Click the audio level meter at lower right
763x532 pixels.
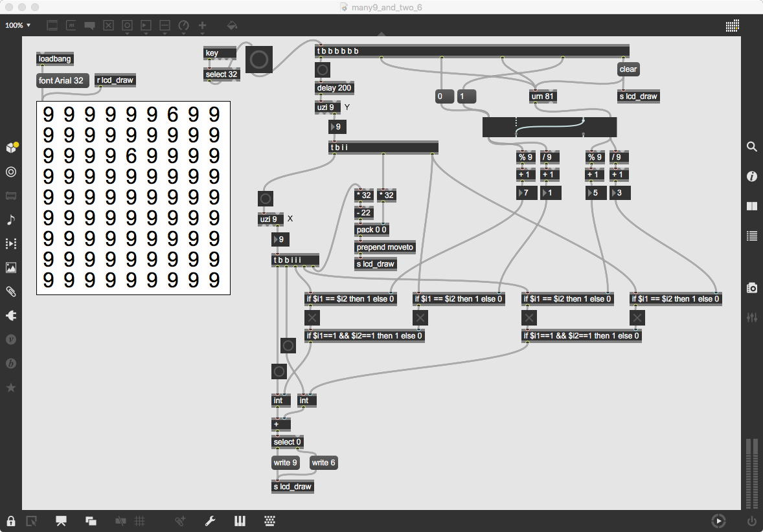tap(752, 472)
